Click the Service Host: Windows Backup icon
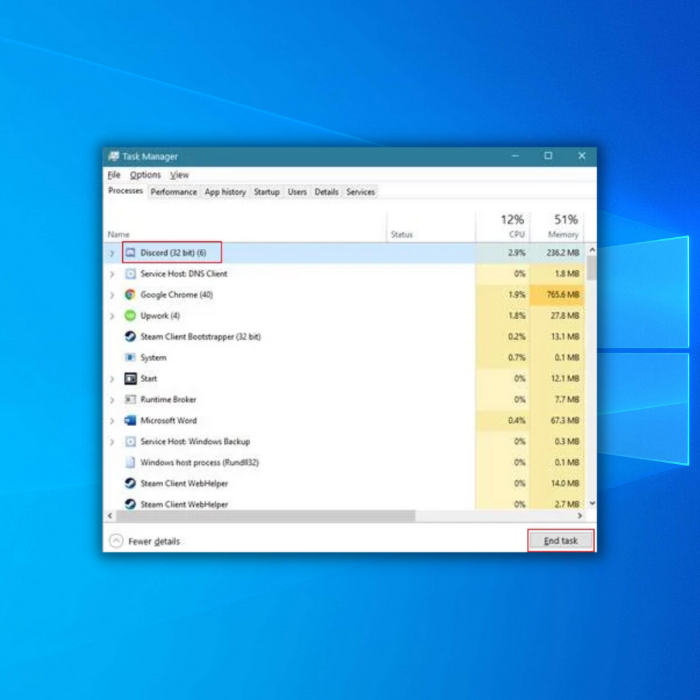 point(130,442)
